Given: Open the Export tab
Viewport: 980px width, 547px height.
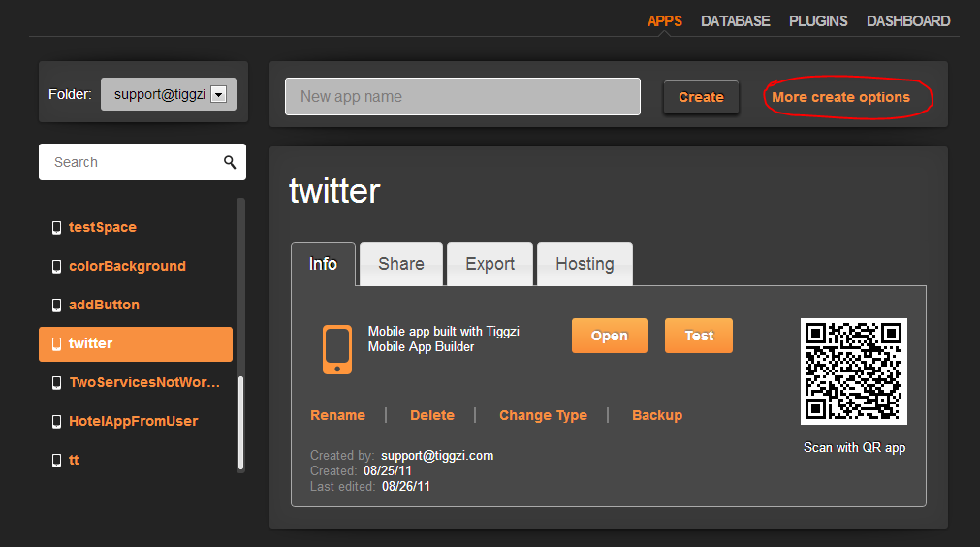Looking at the screenshot, I should click(490, 264).
